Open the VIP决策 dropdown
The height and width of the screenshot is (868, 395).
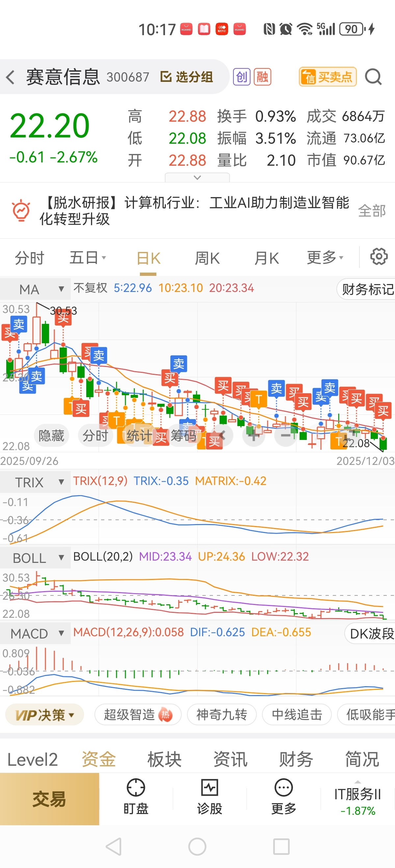[44, 714]
